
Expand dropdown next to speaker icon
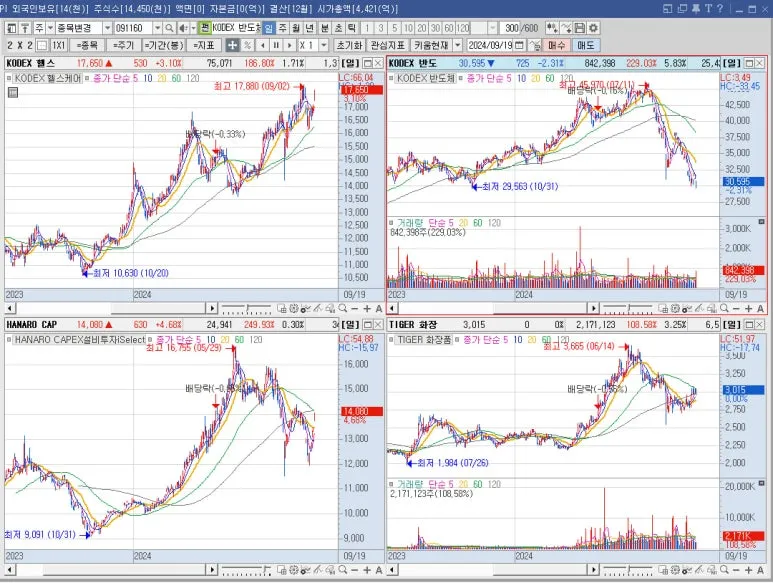coord(193,28)
